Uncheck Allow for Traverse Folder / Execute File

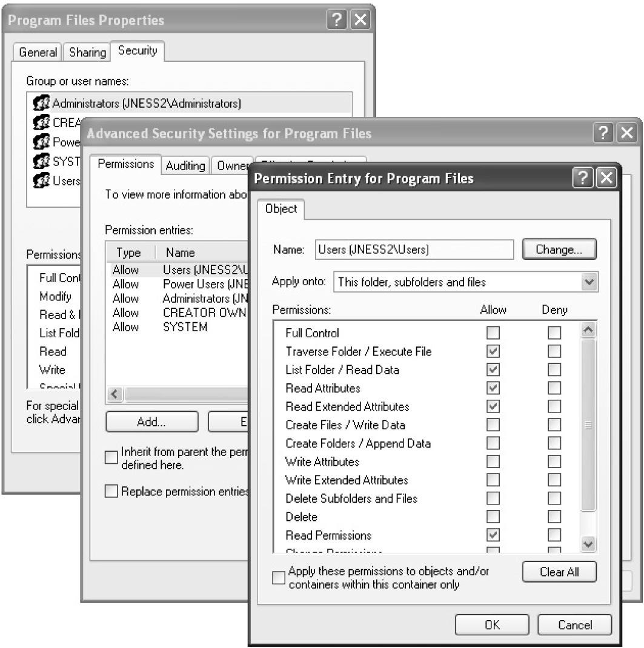pyautogui.click(x=493, y=351)
